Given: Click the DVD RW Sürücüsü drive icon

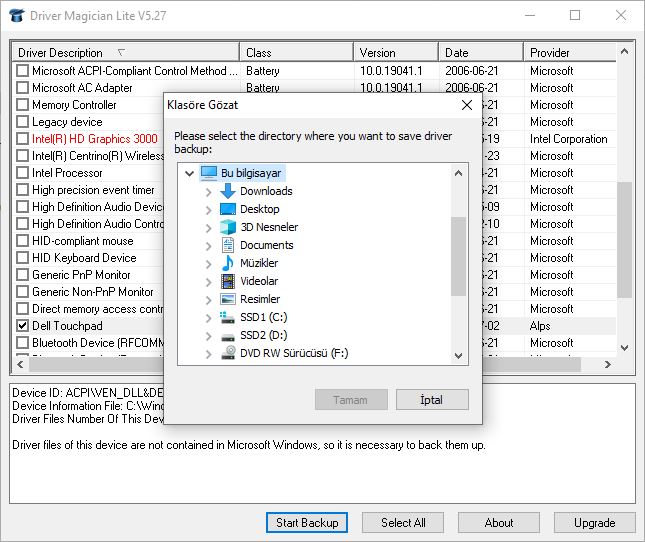Looking at the screenshot, I should pos(227,353).
